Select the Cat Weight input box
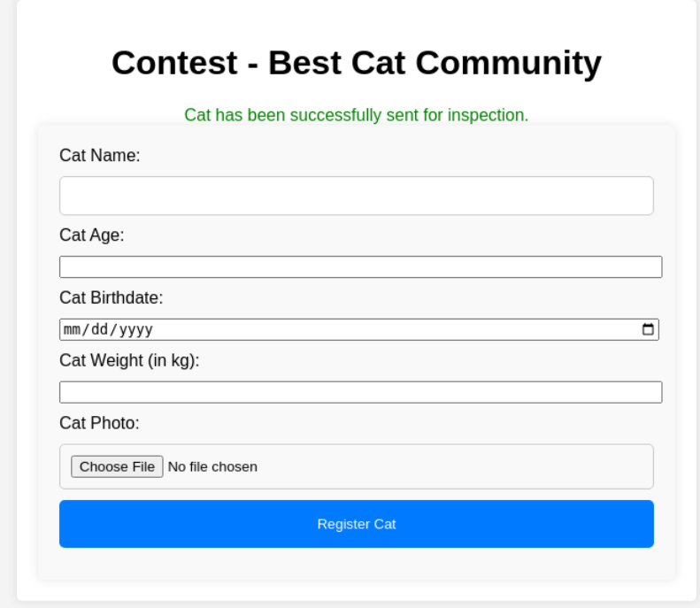 tap(360, 392)
